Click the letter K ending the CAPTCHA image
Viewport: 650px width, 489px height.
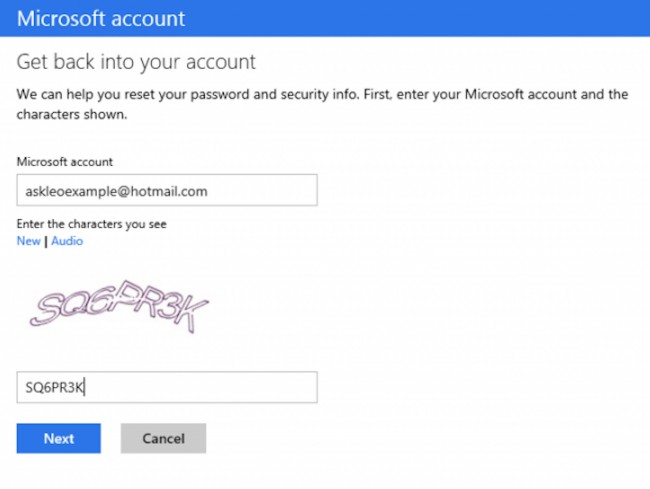(x=194, y=314)
